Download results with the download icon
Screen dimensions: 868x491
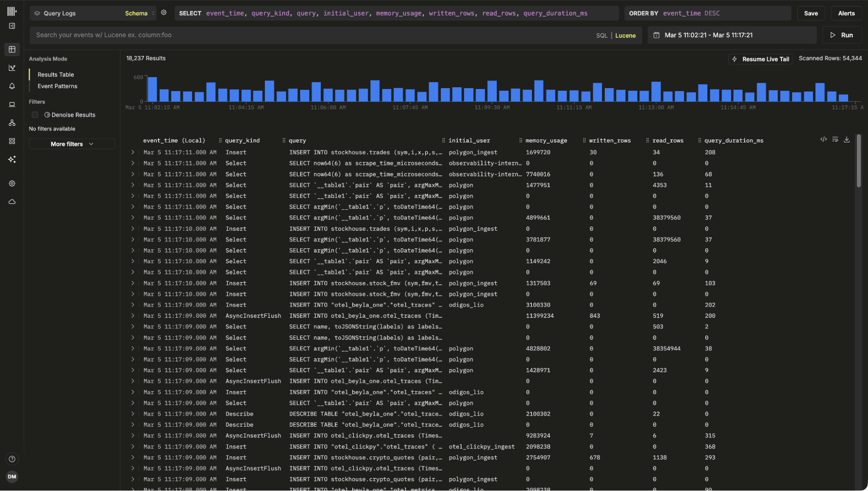coord(846,139)
